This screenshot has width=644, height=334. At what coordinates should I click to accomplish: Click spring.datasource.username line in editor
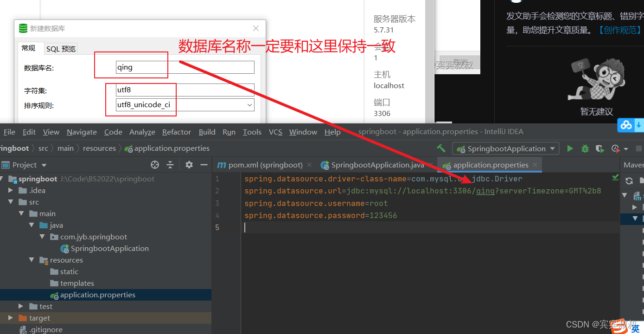[x=316, y=203]
